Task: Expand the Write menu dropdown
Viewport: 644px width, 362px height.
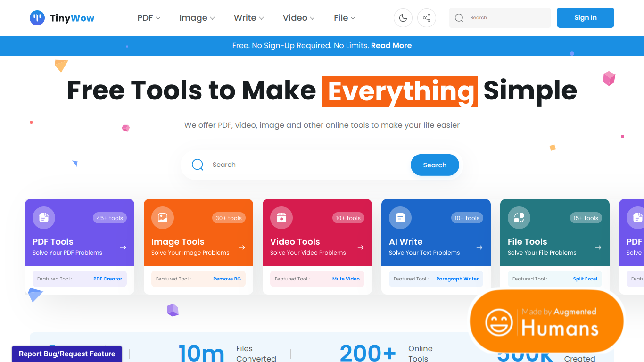Action: click(249, 18)
